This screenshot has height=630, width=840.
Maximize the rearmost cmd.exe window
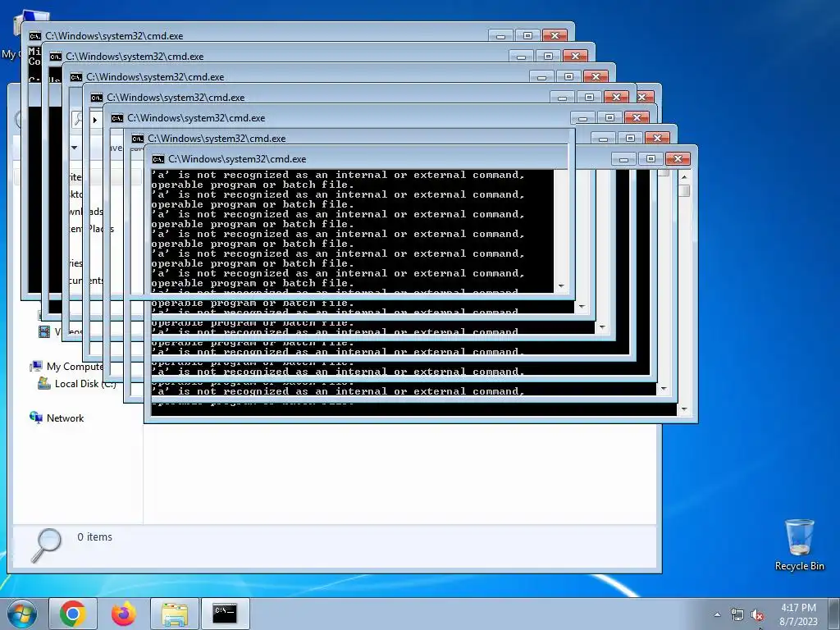[x=527, y=36]
